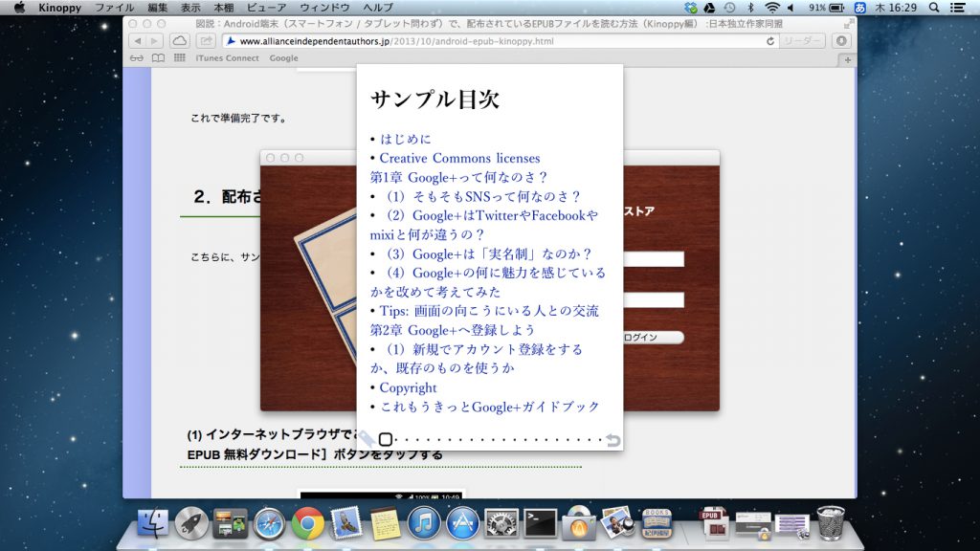Click the battery status icon

pos(836,8)
